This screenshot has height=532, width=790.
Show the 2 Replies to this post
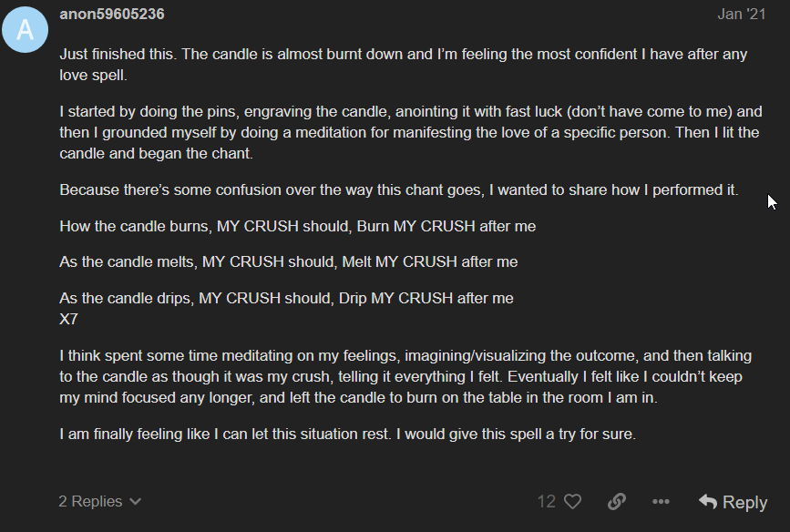[x=90, y=501]
